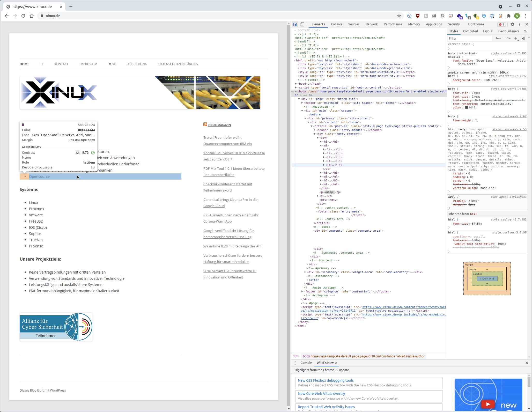Activate the inspect element picker icon
The image size is (532, 412).
tap(295, 24)
